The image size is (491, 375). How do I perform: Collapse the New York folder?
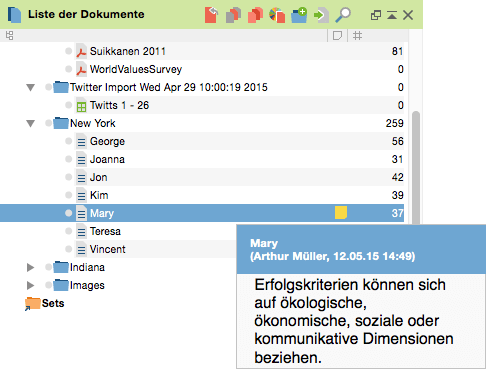point(31,124)
